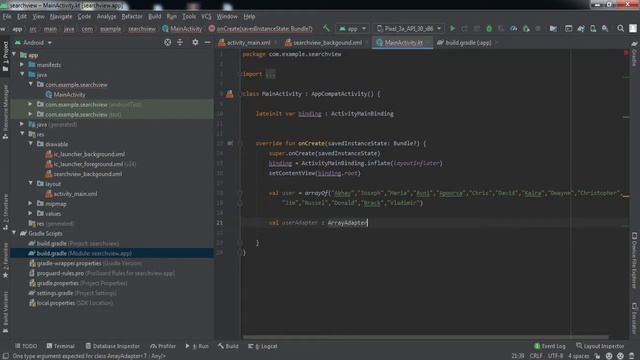Click the CRLF line separator in status bar
Screen dimensions: 640x360
click(536, 356)
